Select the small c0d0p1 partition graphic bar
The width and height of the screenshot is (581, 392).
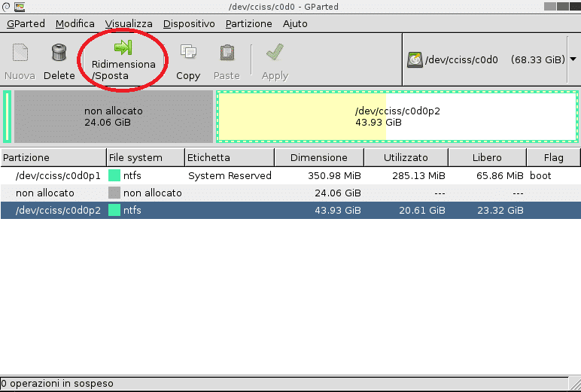pos(7,117)
